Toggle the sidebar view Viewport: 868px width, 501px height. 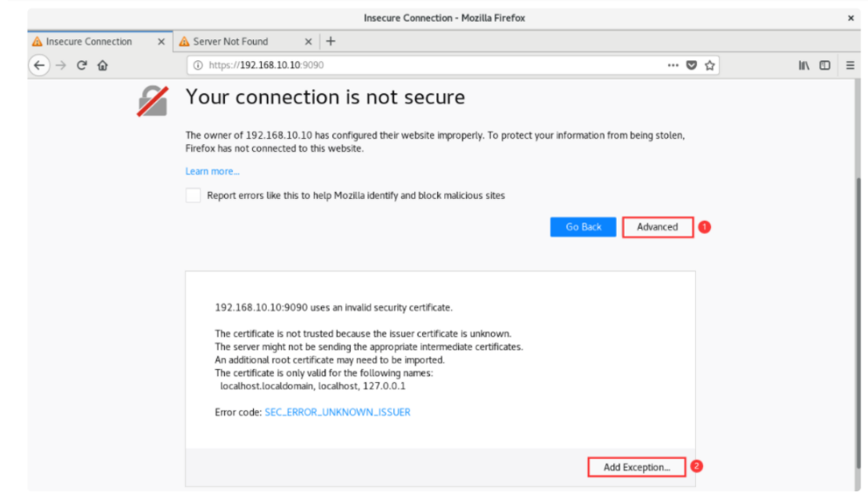(x=825, y=65)
